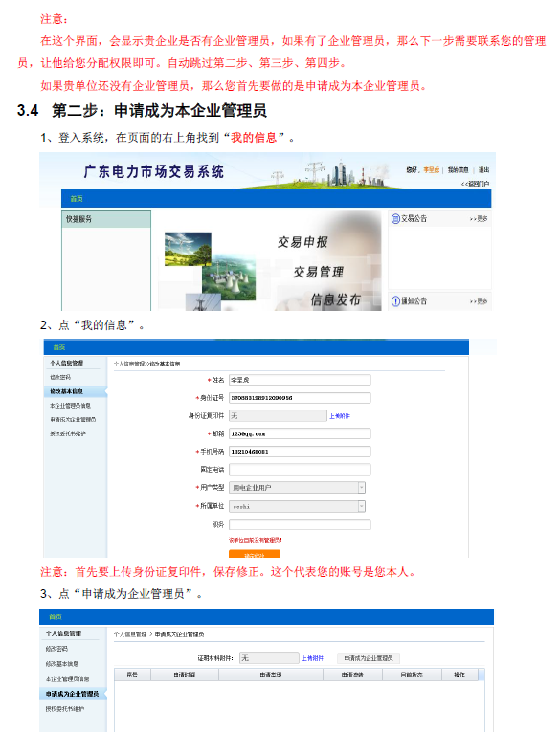
Task: Click the power plant cooling towers image
Action: pyautogui.click(x=229, y=277)
